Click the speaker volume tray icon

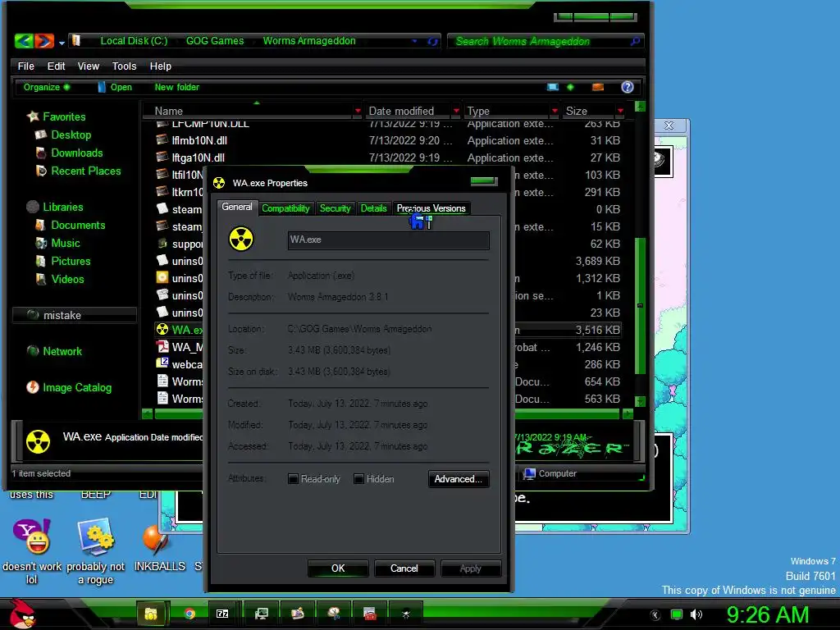(x=696, y=614)
